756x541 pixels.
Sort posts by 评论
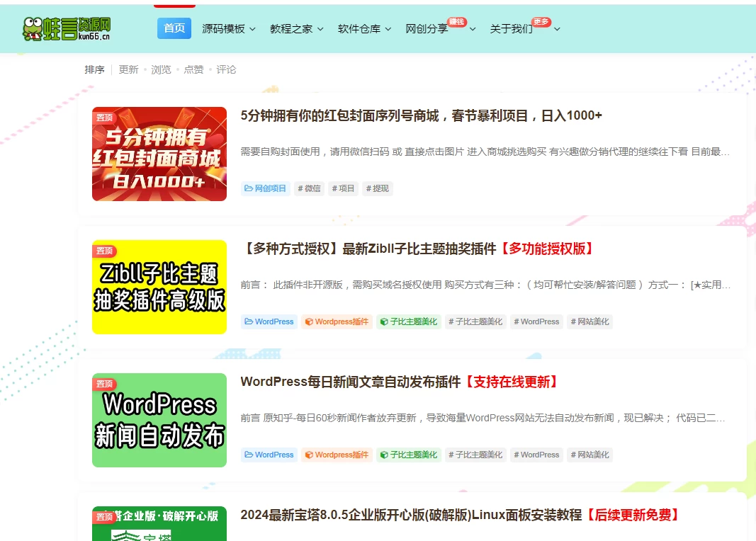(x=226, y=70)
